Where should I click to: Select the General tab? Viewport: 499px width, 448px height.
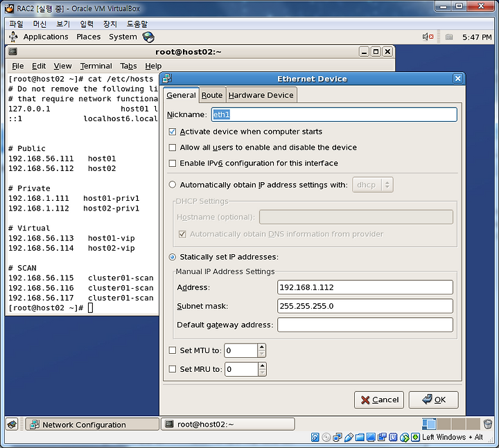tap(181, 95)
